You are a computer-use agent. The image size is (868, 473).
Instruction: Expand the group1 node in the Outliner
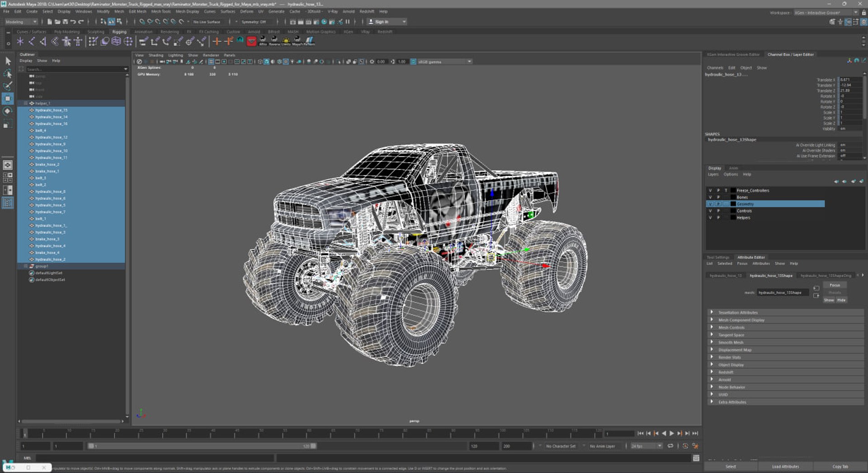(x=26, y=266)
